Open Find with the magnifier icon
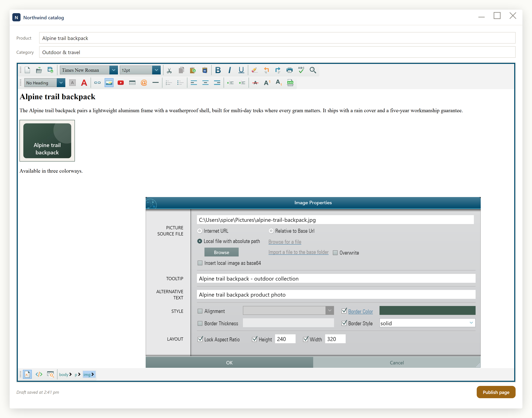This screenshot has width=532, height=418. (313, 71)
